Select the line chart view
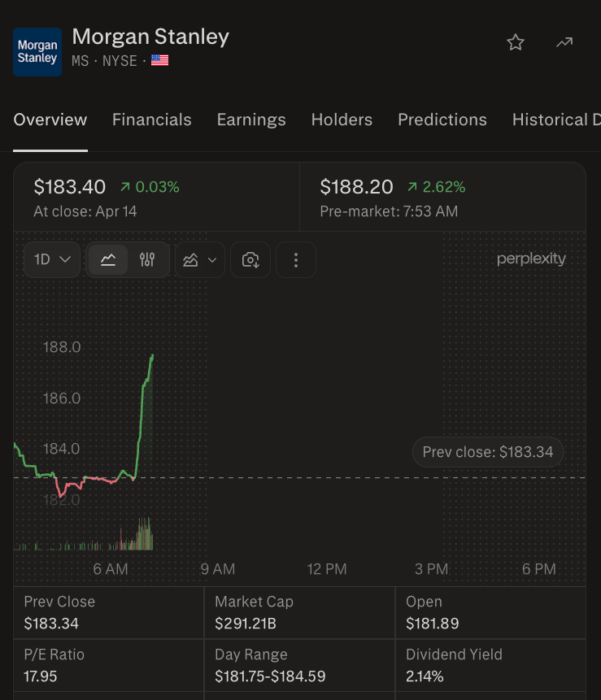The image size is (601, 700). pyautogui.click(x=108, y=259)
